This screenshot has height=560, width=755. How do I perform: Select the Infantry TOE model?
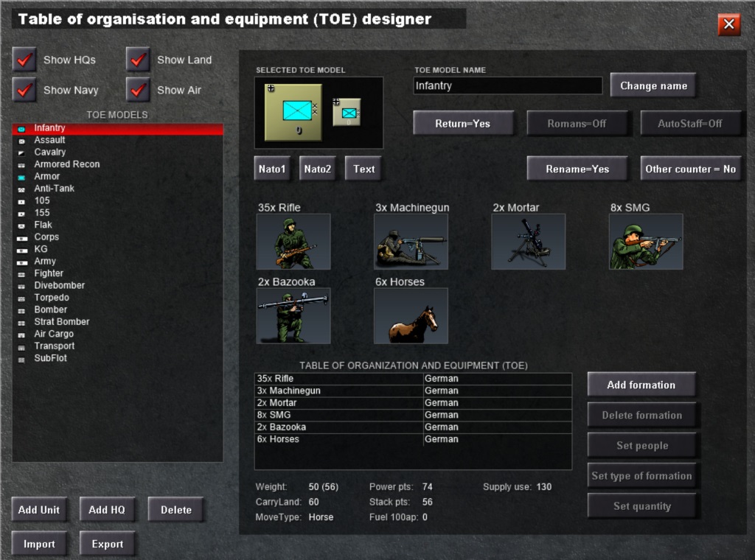click(117, 128)
